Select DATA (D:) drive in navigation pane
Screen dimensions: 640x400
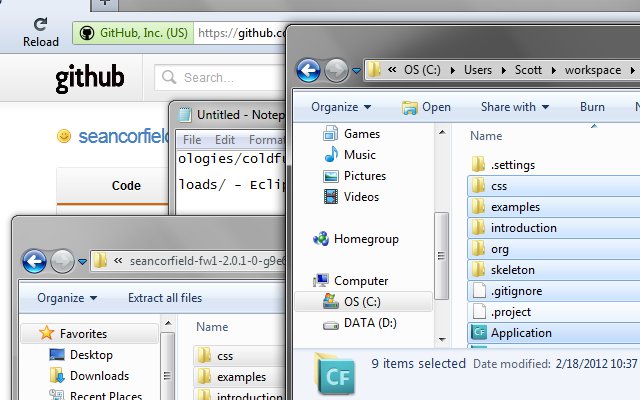(x=360, y=323)
